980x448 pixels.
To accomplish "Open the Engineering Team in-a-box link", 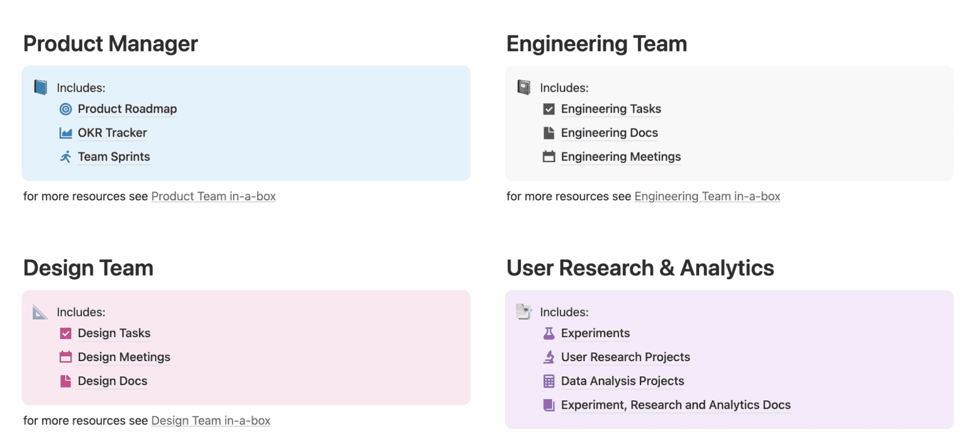I will point(707,196).
